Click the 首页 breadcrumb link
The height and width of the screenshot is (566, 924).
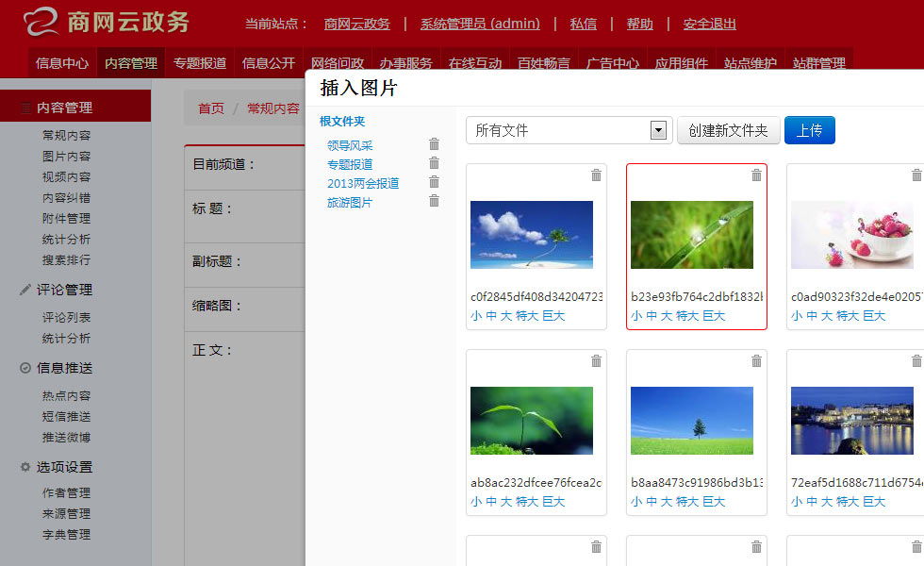(x=211, y=108)
